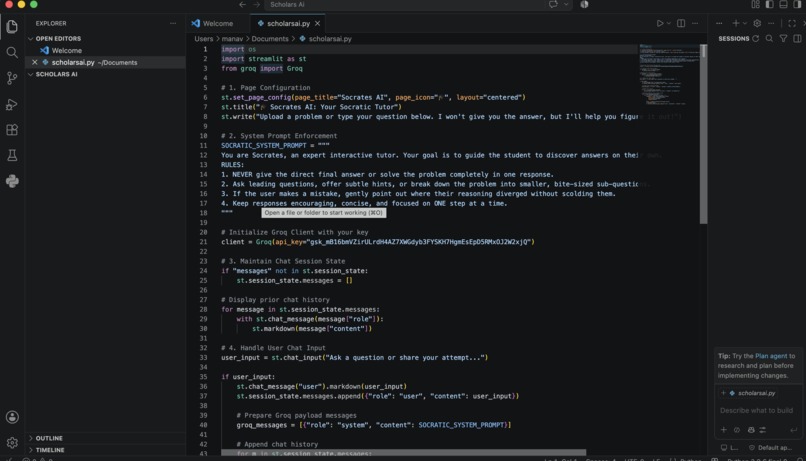Viewport: 806px width, 461px height.
Task: Click the vertical editor scrollbar
Action: (x=703, y=134)
